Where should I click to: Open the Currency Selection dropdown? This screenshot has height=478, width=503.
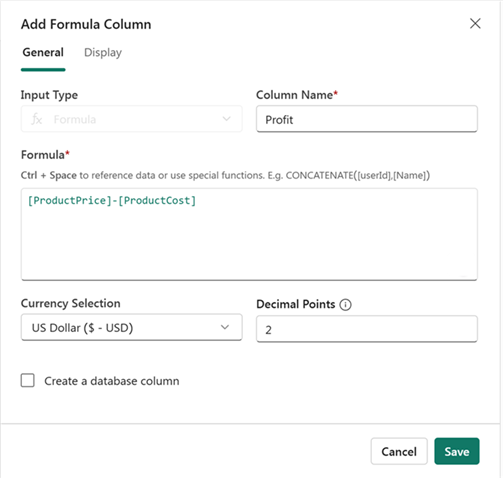coord(132,327)
